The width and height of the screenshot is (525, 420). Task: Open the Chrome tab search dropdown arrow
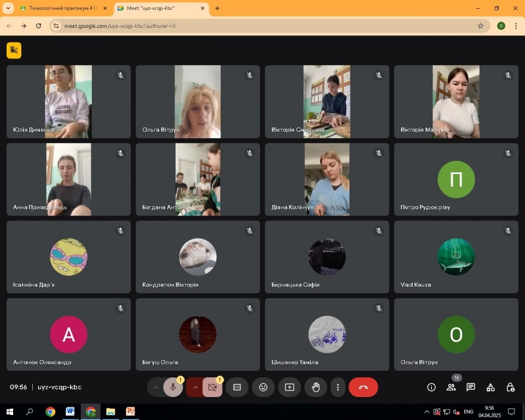8,8
